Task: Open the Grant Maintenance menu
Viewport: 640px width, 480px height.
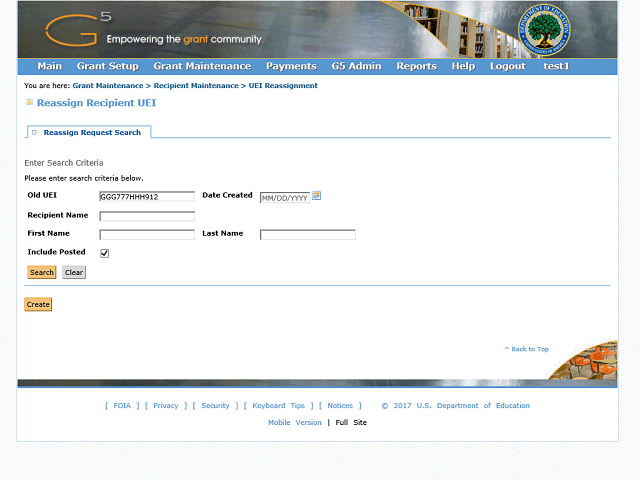Action: tap(202, 66)
